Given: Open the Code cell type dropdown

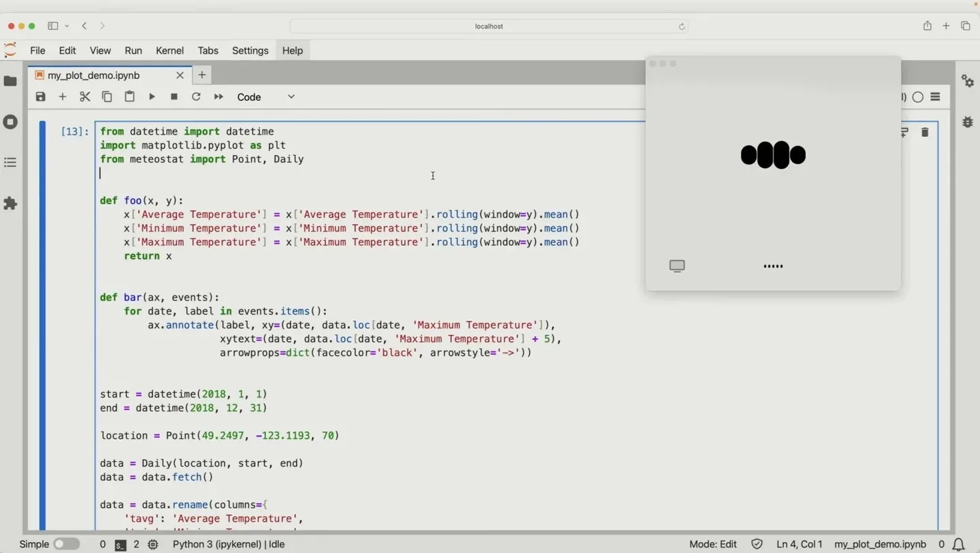Looking at the screenshot, I should (x=265, y=97).
